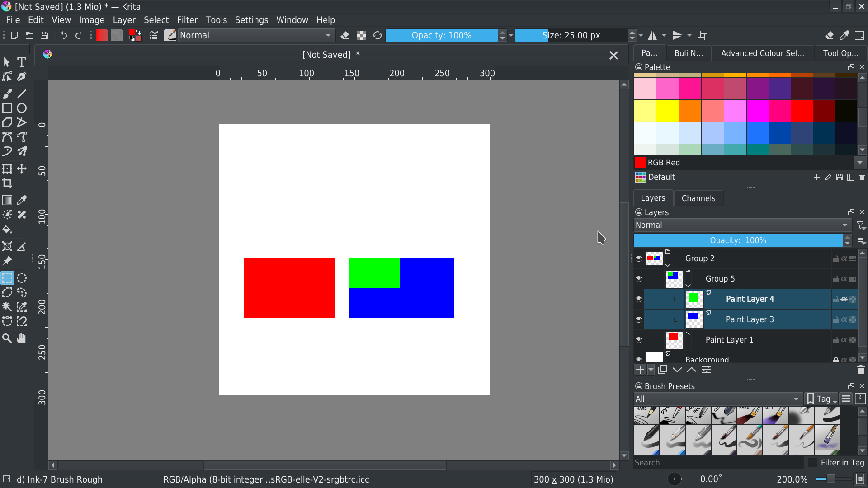Open the brush presets All tag dropdown
Screen dimensions: 868x488
[717, 399]
